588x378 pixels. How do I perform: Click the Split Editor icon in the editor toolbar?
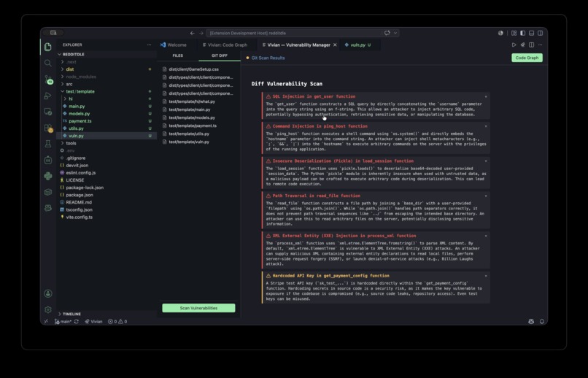coord(531,45)
